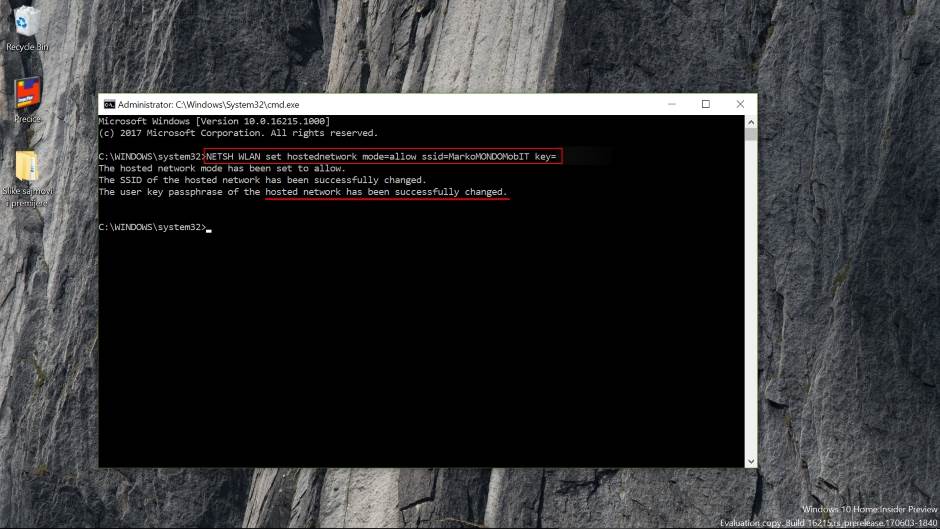The width and height of the screenshot is (940, 529).
Task: Click the Administrator cmd.exe title bar text
Action: click(208, 104)
